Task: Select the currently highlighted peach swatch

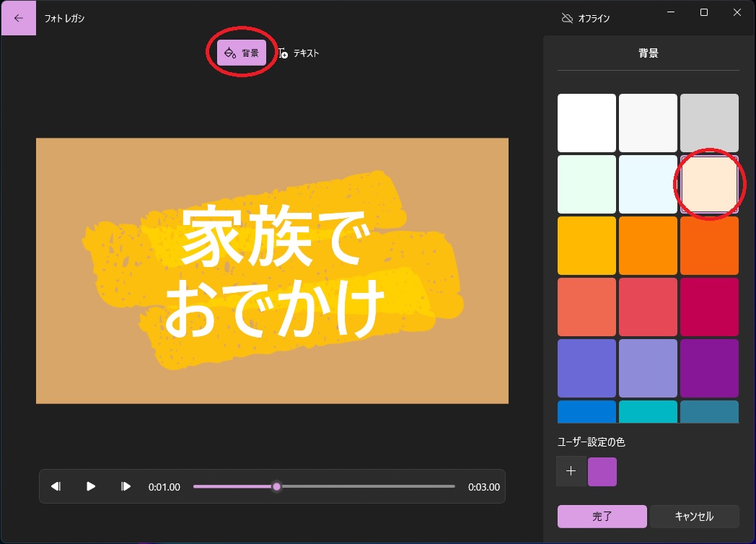Action: click(x=709, y=184)
